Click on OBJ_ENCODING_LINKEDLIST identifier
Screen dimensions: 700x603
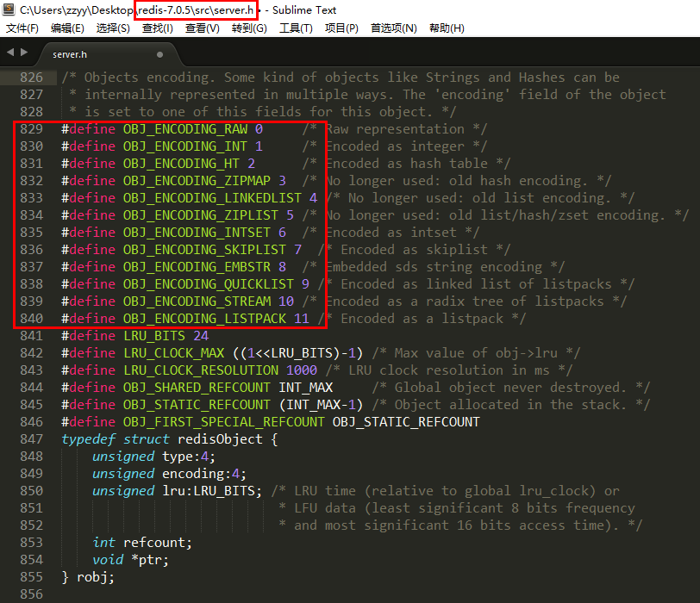(x=212, y=198)
